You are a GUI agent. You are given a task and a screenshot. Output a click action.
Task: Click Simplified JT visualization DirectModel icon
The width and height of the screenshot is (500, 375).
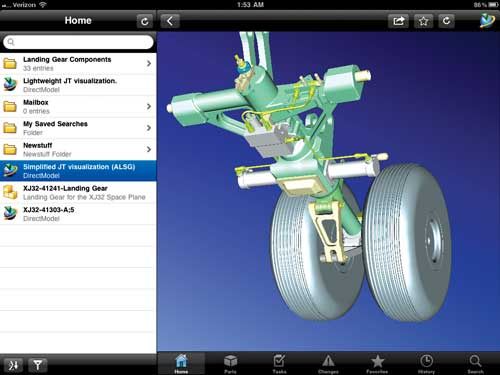10,171
